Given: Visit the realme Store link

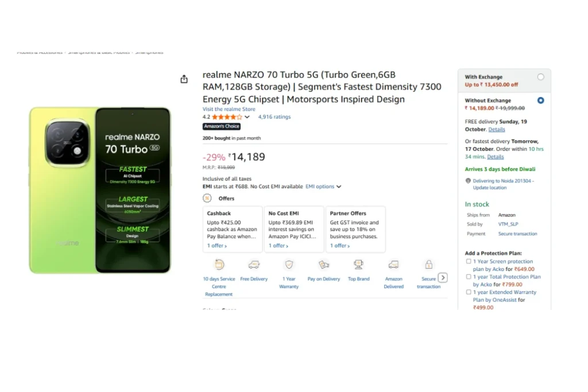Looking at the screenshot, I should click(229, 109).
